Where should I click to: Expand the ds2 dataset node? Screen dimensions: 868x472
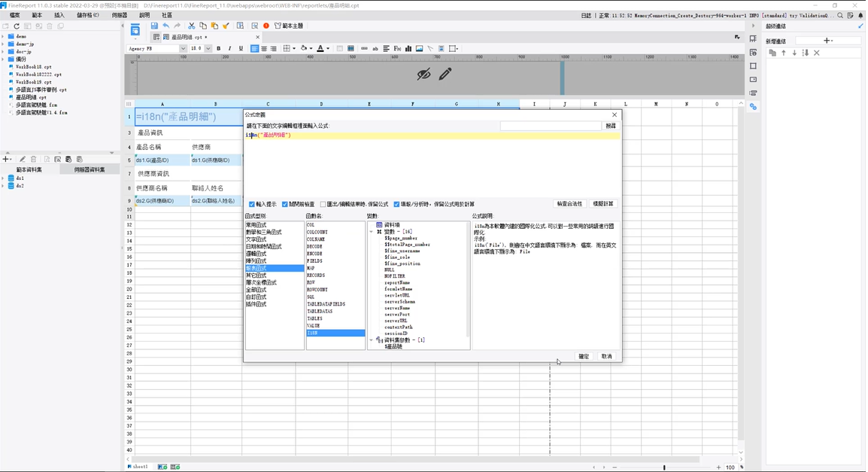[3, 186]
